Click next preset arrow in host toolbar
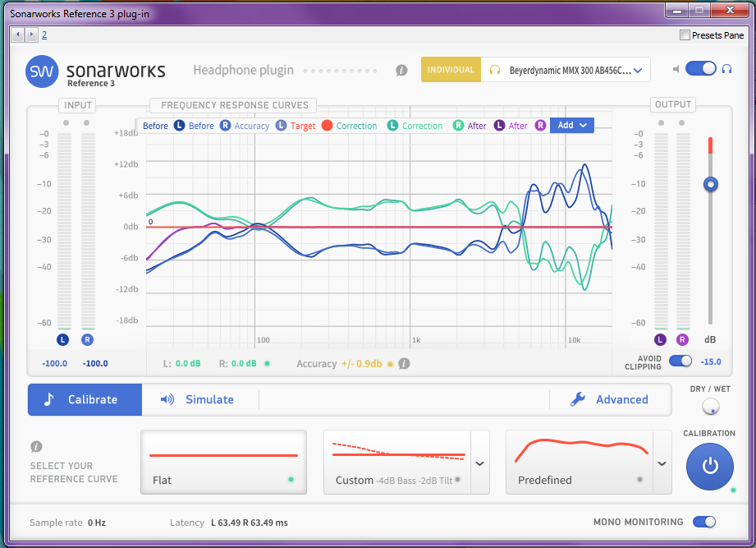Screen dimensions: 756x548 pos(31,35)
